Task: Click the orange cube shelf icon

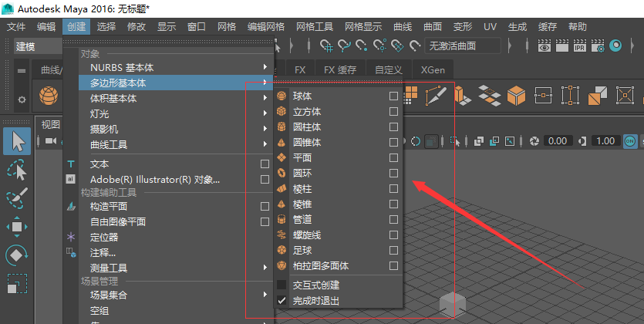Action: coord(516,96)
